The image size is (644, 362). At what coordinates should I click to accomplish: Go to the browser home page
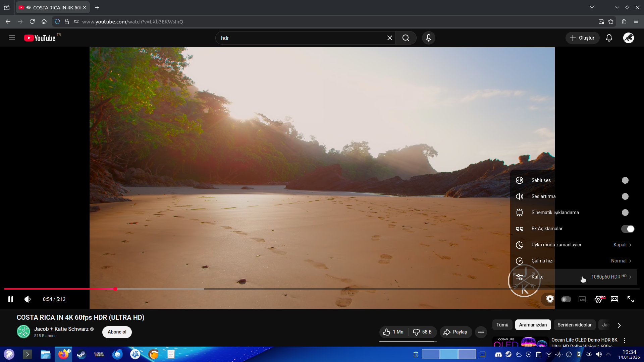[44, 21]
